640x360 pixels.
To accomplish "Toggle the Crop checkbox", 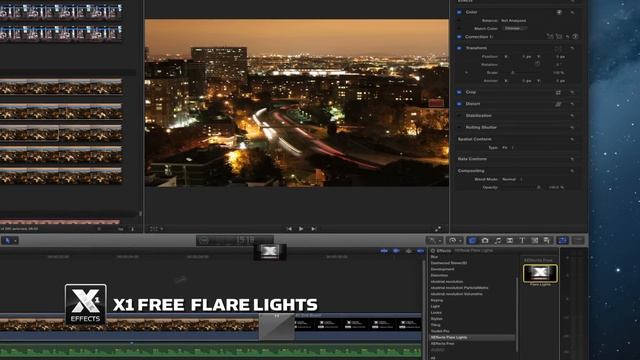I will (x=459, y=92).
